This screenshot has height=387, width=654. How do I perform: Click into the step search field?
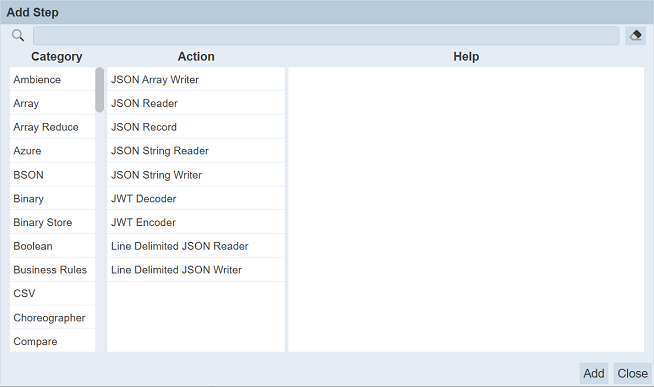326,35
